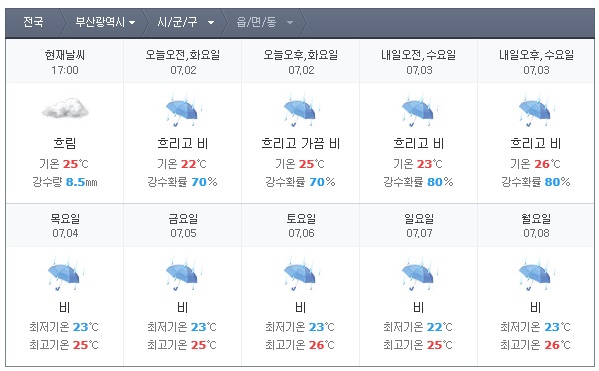Screen dimensions: 599x371
Task: Click 최고기온 26℃ under 월요일
Action: pos(536,345)
